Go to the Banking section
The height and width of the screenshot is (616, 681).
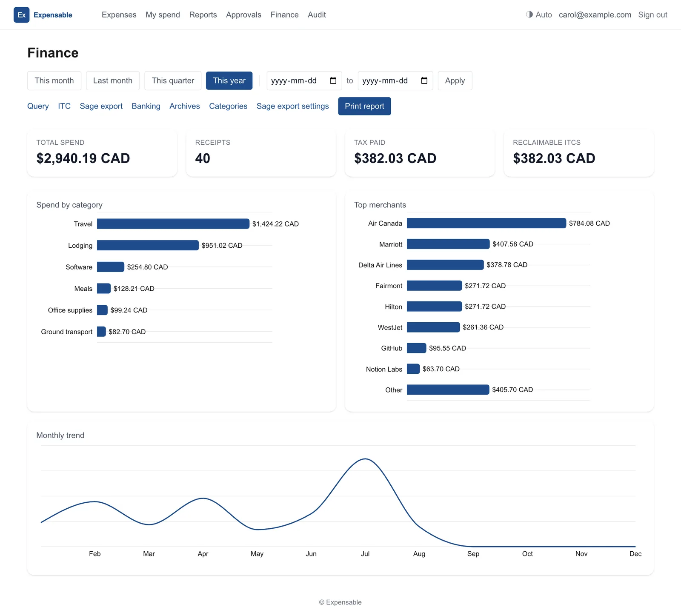[x=146, y=106]
